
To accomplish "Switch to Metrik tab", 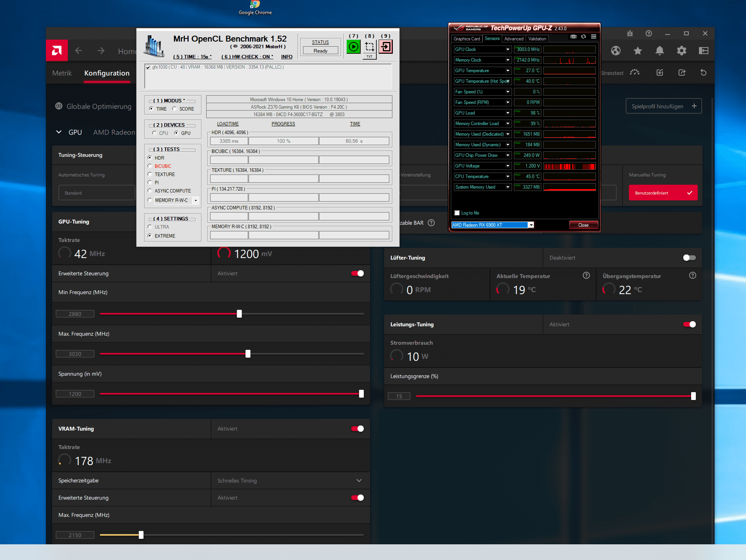I will (62, 73).
